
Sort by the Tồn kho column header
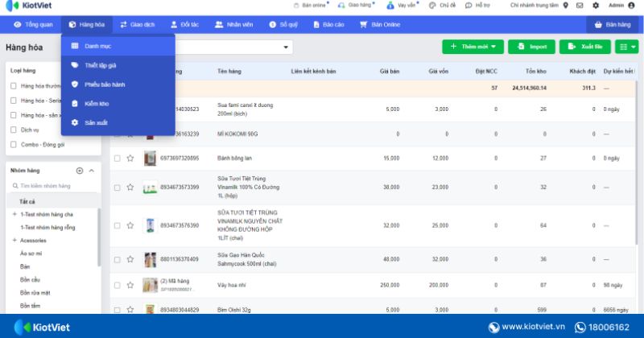(536, 72)
